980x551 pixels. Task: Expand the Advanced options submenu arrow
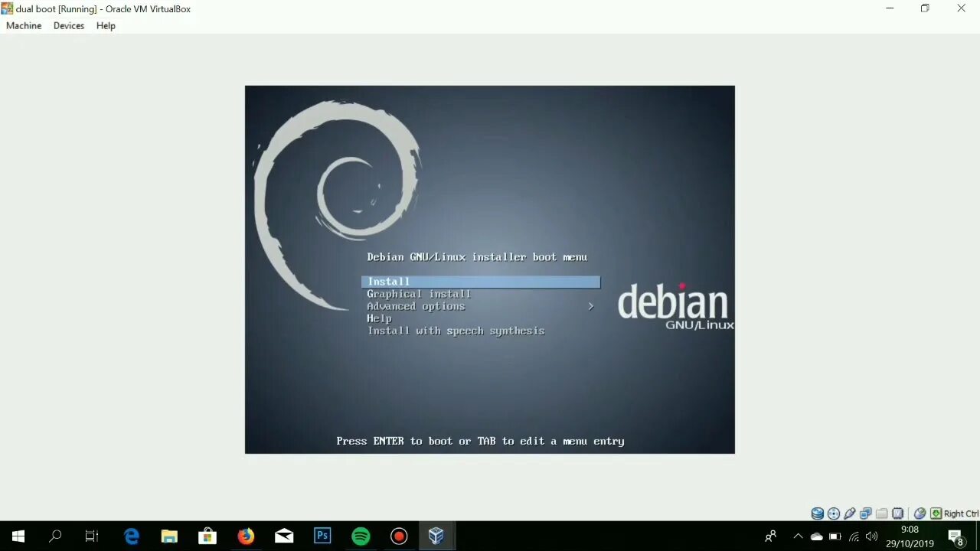pos(590,306)
